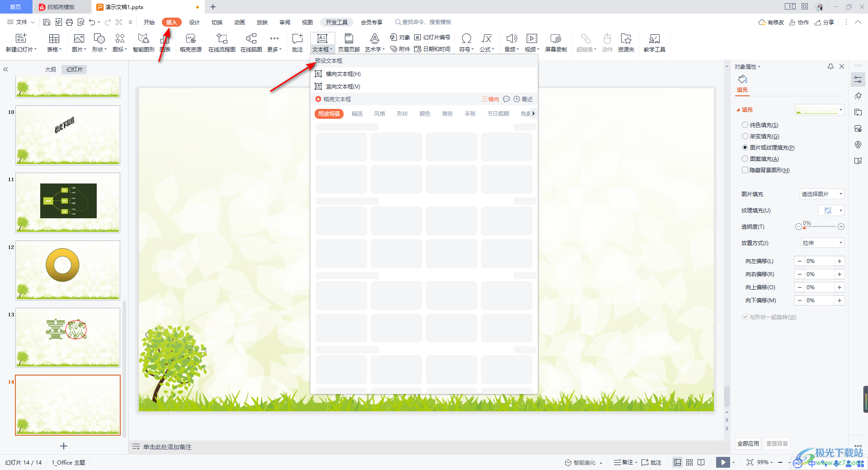This screenshot has width=868, height=470.
Task: Insert an Object (对象)
Action: pos(400,37)
